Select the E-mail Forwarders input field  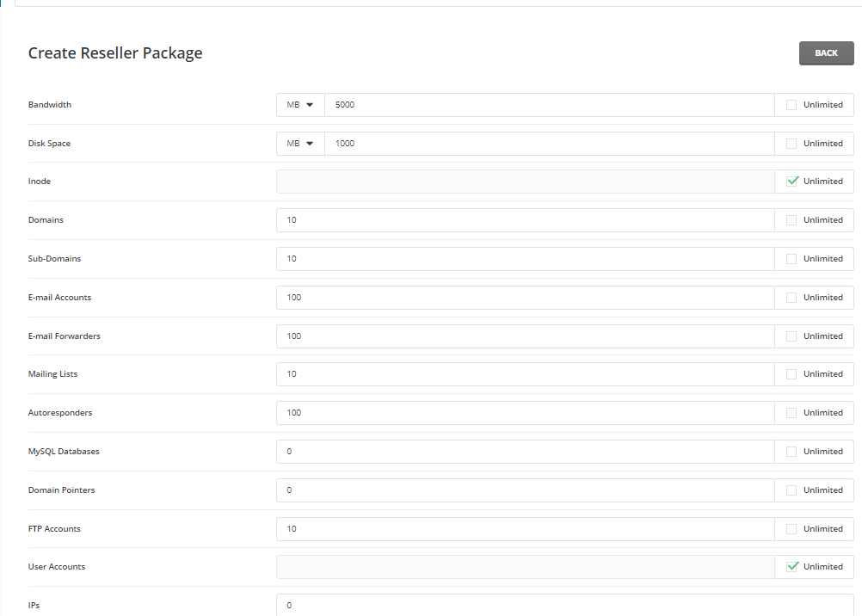click(x=525, y=336)
